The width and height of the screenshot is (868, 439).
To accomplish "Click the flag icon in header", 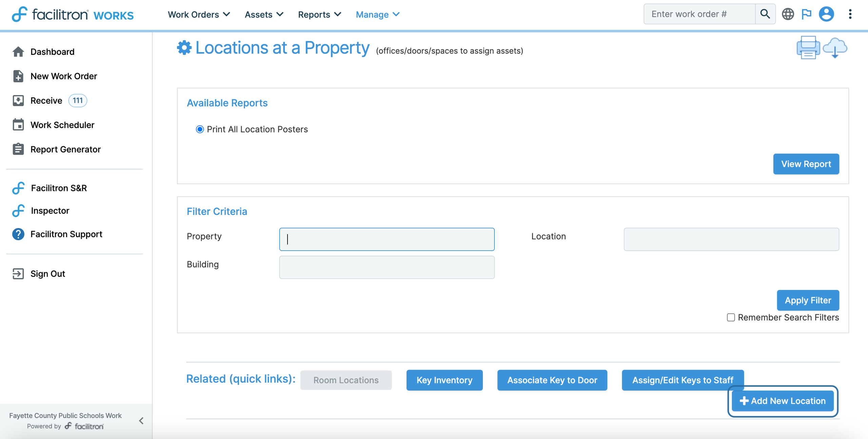I will 807,14.
